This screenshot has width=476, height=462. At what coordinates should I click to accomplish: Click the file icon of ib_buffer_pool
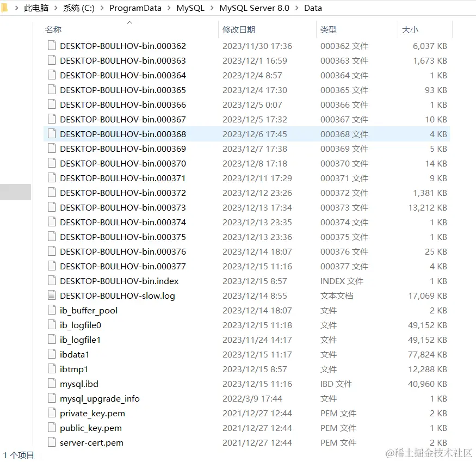(52, 310)
